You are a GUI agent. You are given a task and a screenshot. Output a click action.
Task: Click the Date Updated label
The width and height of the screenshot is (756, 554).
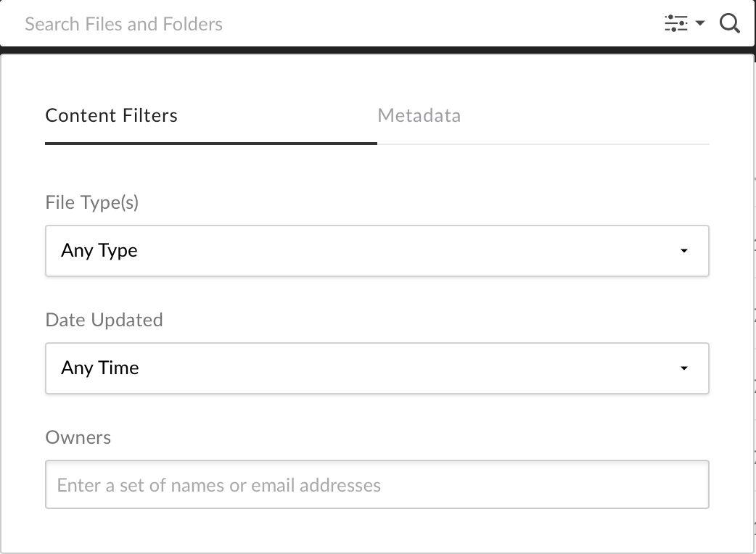pos(104,320)
